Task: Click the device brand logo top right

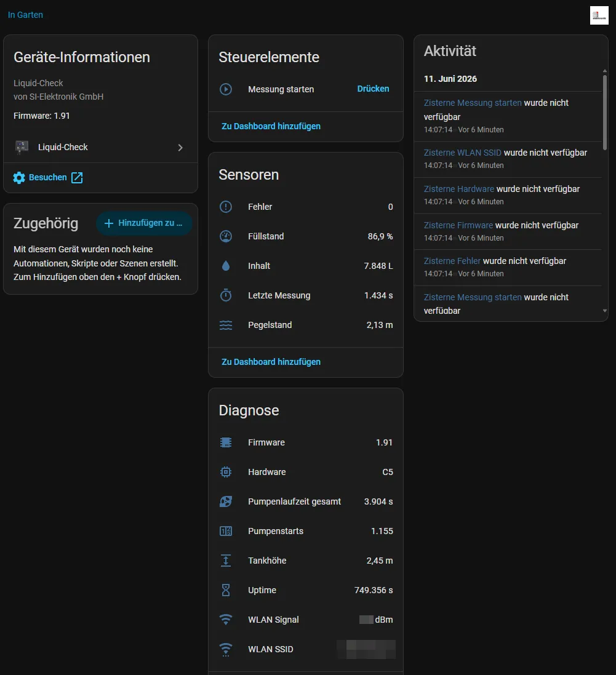Action: 599,15
